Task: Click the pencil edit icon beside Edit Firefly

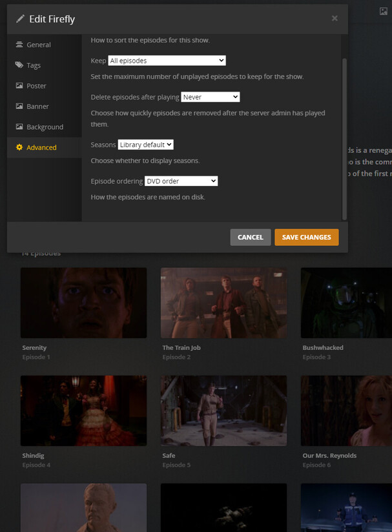Action: 20,19
